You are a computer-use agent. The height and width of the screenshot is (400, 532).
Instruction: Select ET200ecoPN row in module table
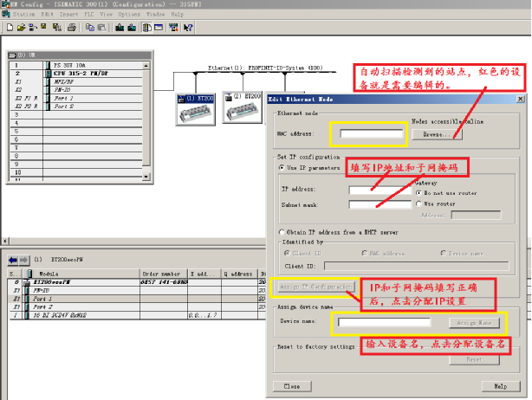pos(137,282)
